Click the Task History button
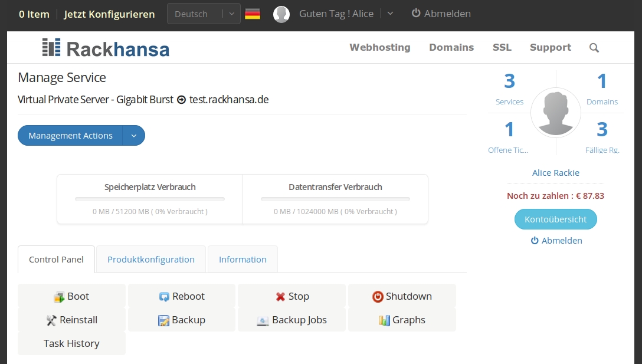642x364 pixels. coord(71,343)
